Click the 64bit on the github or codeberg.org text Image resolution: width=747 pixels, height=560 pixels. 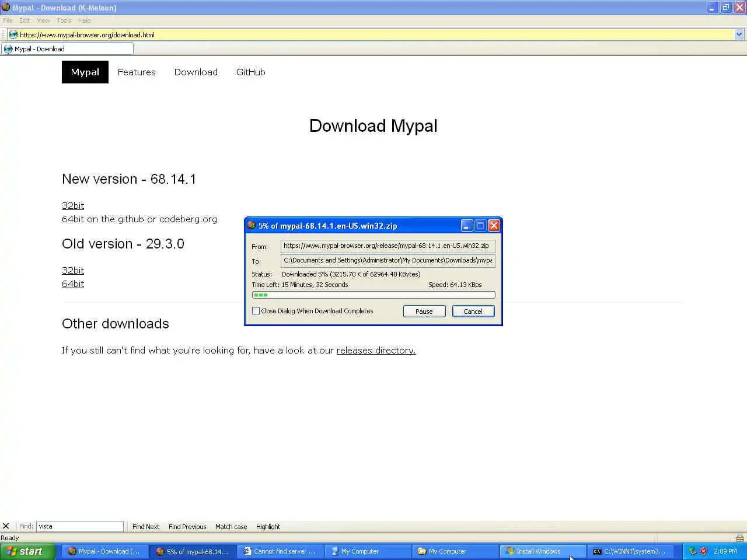click(x=139, y=219)
